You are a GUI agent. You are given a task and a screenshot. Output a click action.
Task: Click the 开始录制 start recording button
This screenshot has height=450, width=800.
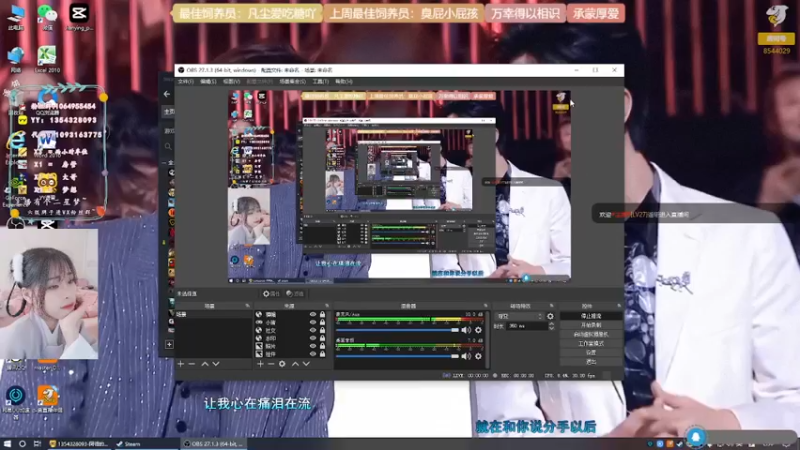[591, 325]
